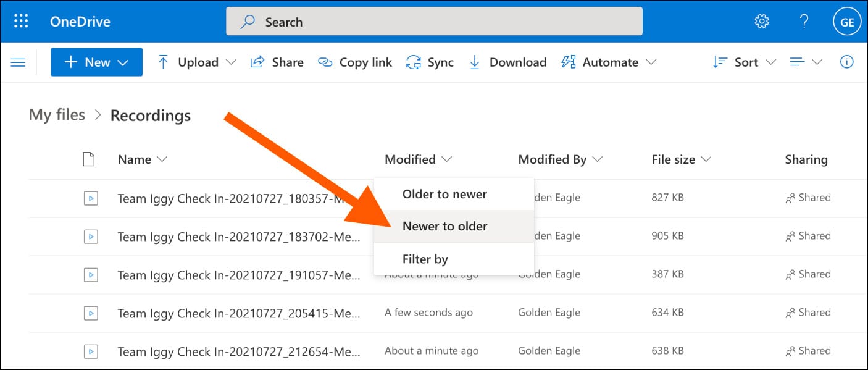Toggle the hamburger navigation pane icon
The image size is (868, 370).
pyautogui.click(x=19, y=62)
